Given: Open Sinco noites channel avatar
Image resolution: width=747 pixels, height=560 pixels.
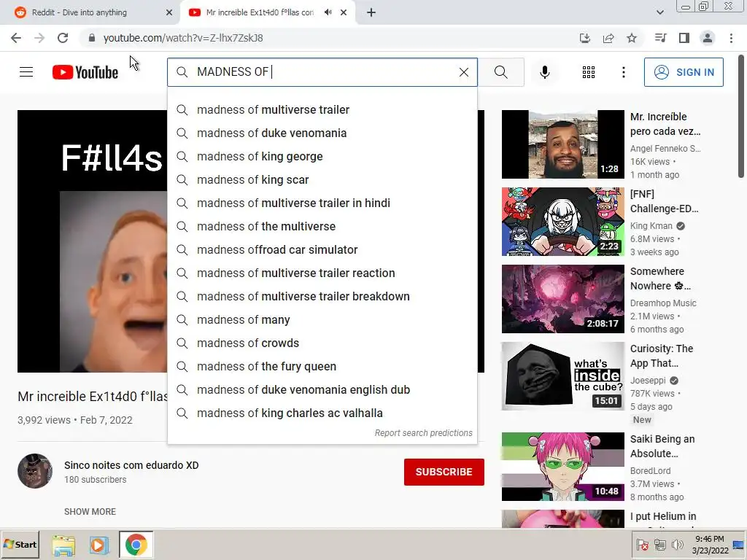Looking at the screenshot, I should coord(35,471).
